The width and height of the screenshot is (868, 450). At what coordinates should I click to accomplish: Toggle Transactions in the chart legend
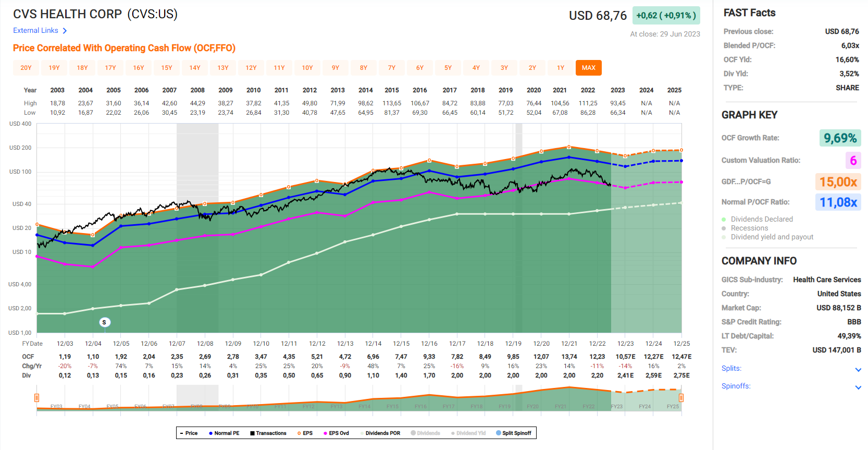pos(268,433)
